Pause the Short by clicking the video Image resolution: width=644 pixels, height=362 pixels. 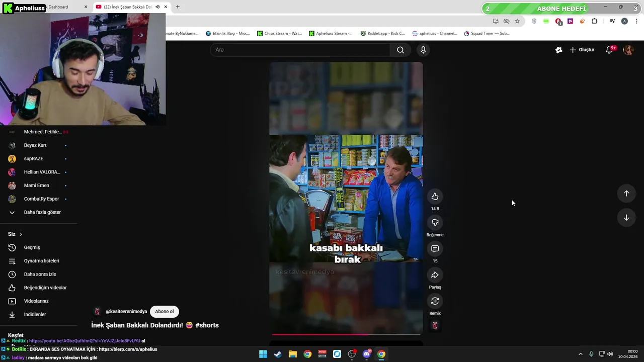click(x=346, y=198)
